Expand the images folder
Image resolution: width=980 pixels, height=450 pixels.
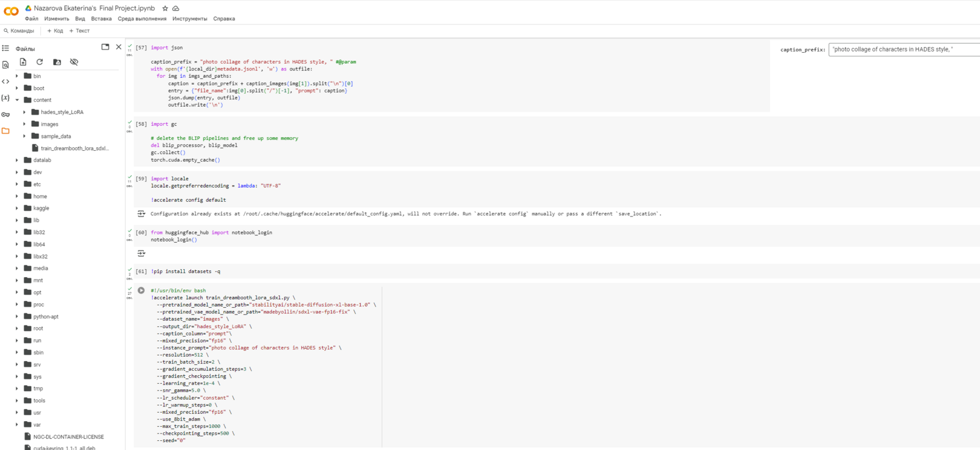[x=24, y=124]
